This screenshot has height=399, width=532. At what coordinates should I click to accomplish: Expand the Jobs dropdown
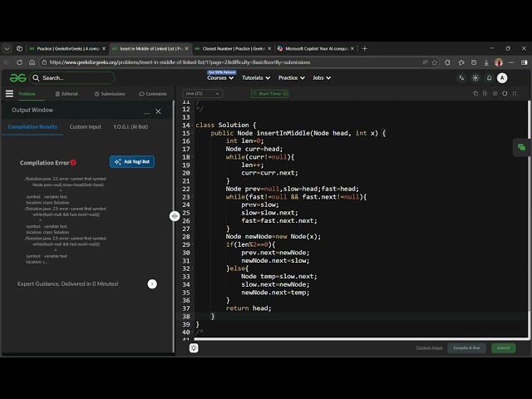pyautogui.click(x=322, y=78)
